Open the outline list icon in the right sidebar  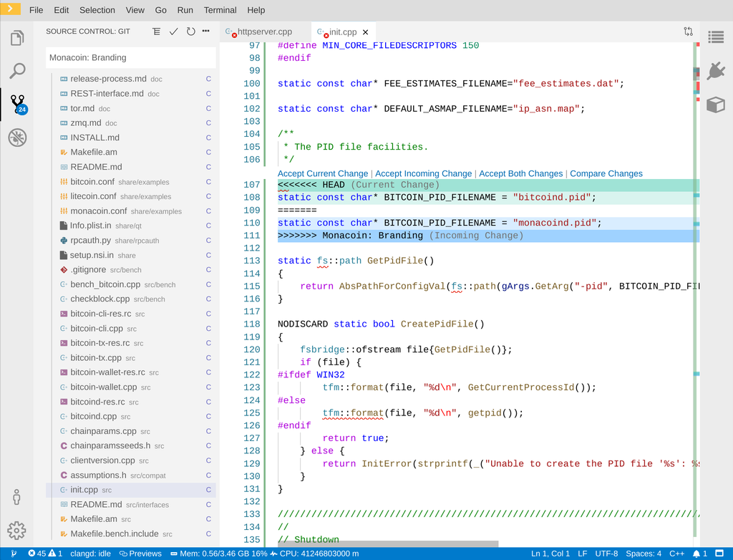coord(716,37)
